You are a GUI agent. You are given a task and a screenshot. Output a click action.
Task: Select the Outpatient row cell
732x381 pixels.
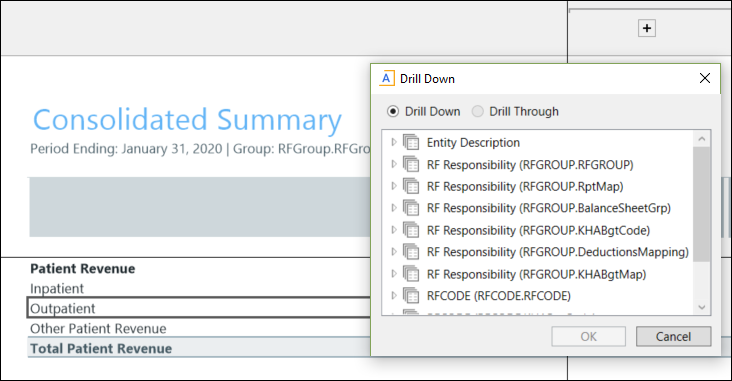coord(199,308)
